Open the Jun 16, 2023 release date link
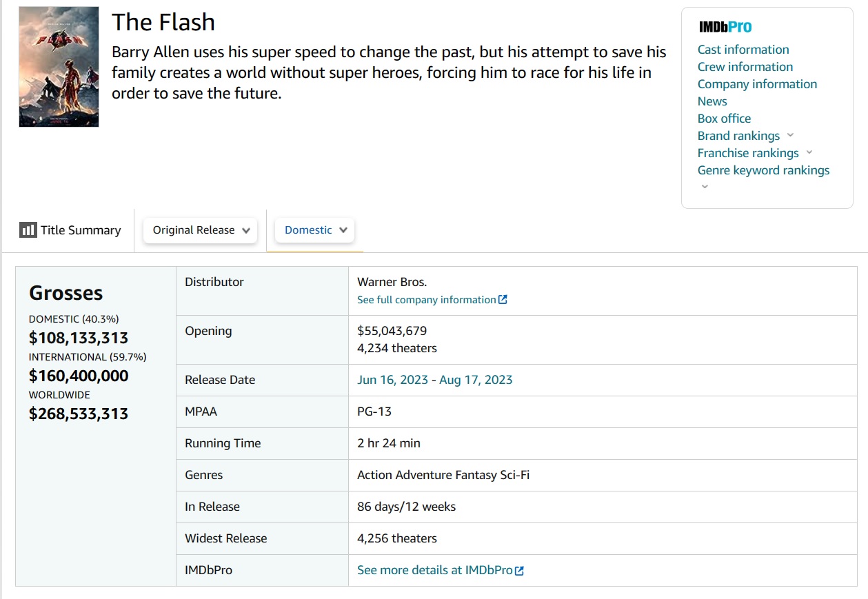The height and width of the screenshot is (599, 868). click(x=392, y=380)
